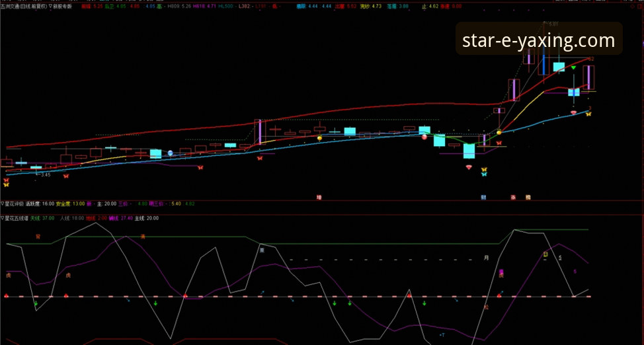The height and width of the screenshot is (345, 644).
Task: Click the green down-triangle marker near price peak
Action: tap(573, 68)
